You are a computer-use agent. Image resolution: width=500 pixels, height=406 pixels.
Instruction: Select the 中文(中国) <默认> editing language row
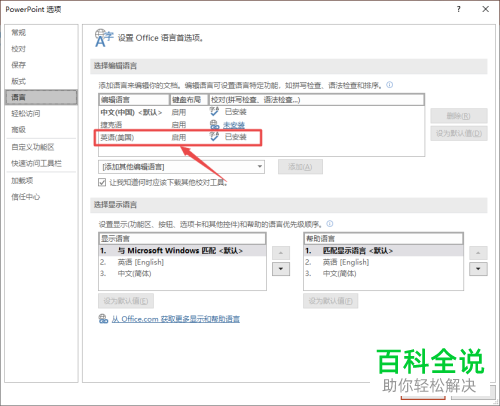pos(261,112)
